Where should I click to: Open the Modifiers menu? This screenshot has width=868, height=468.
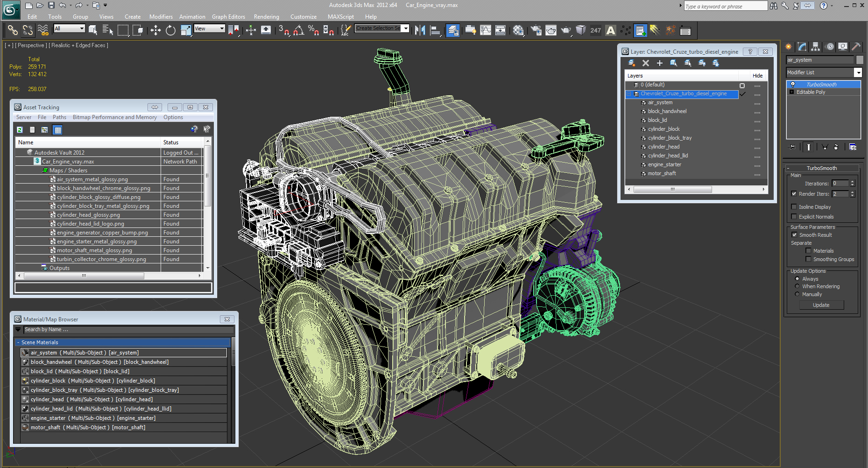click(161, 17)
